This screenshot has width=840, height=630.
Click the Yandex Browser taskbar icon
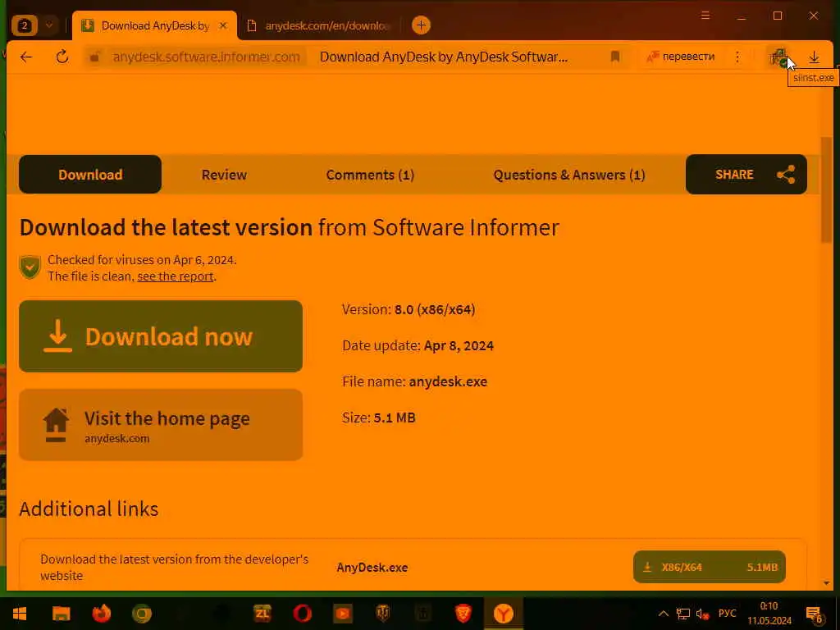click(503, 614)
